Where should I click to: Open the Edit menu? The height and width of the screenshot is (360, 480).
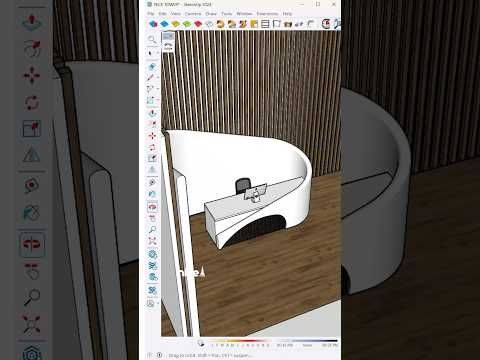[162, 14]
